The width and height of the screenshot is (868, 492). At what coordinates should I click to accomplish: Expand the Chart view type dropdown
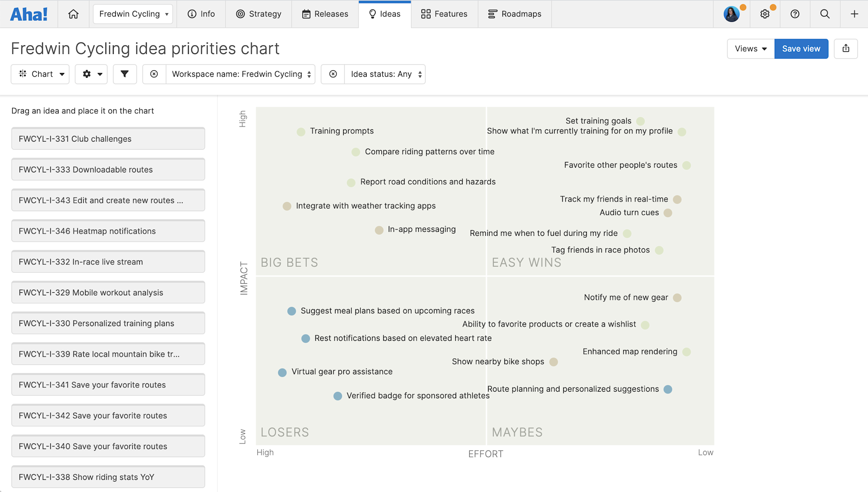[x=40, y=74]
